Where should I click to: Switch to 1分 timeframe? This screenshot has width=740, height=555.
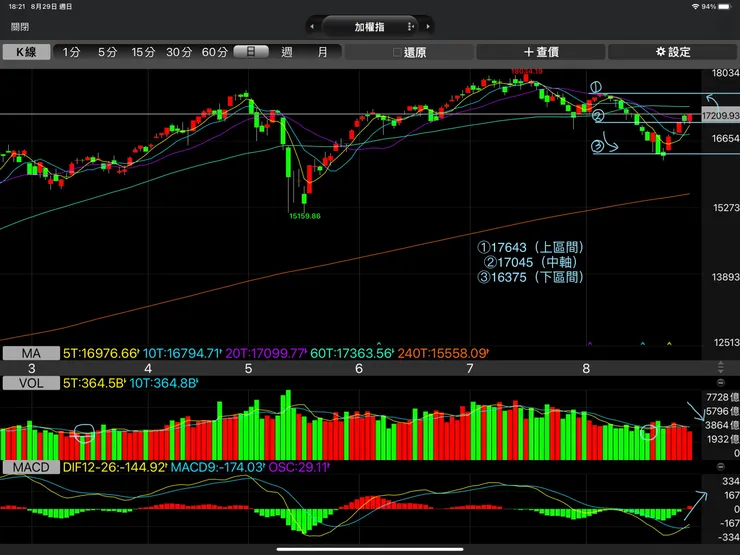point(71,52)
